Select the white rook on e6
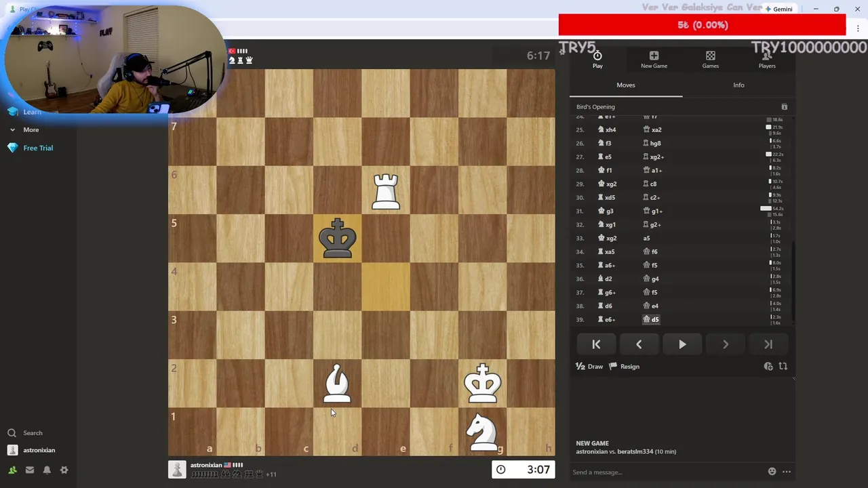The height and width of the screenshot is (488, 868). point(386,190)
